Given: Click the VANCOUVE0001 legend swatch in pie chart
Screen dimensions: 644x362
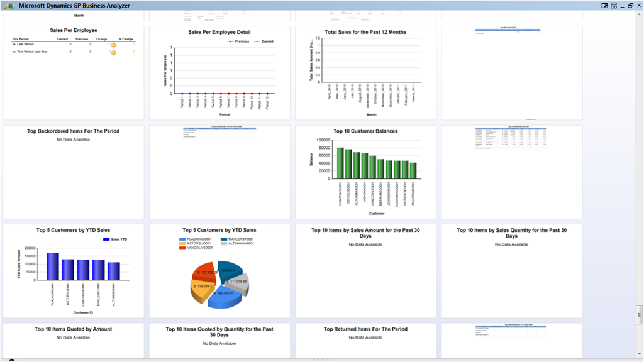Looking at the screenshot, I should point(182,248).
